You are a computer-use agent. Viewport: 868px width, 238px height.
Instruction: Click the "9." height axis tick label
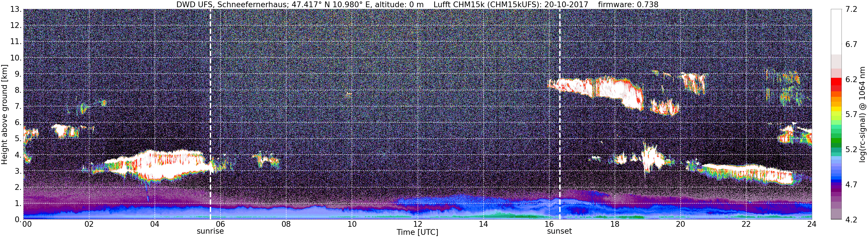[18, 74]
